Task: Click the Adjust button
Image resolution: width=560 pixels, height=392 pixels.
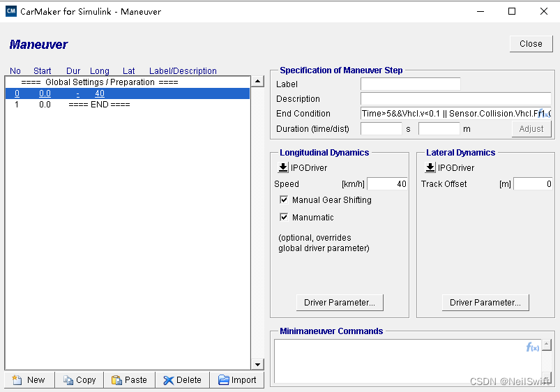Action: 531,129
